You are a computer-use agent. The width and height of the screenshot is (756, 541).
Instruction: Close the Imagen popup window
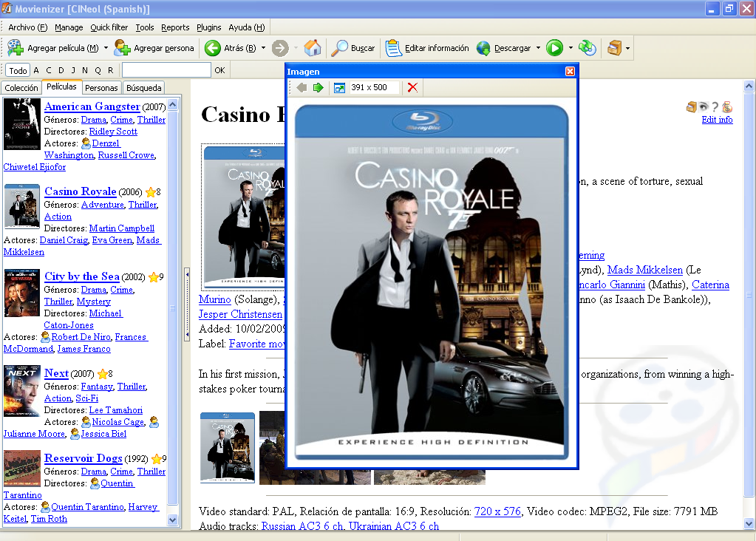570,72
